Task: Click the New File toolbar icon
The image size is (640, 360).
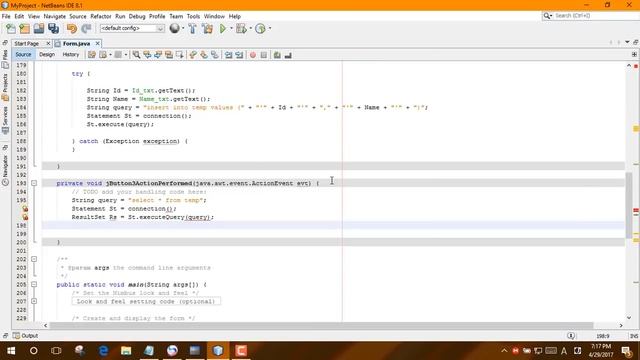Action: [11, 29]
